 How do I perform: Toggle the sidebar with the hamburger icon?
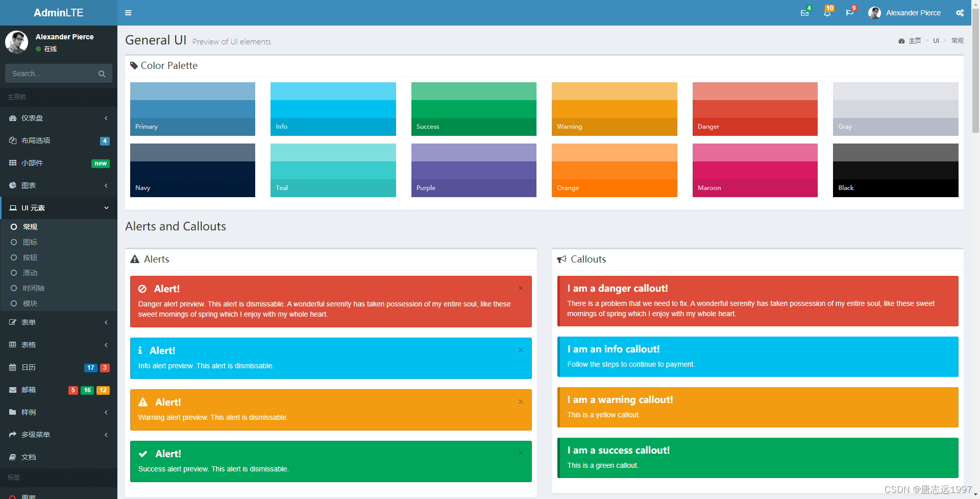tap(128, 13)
